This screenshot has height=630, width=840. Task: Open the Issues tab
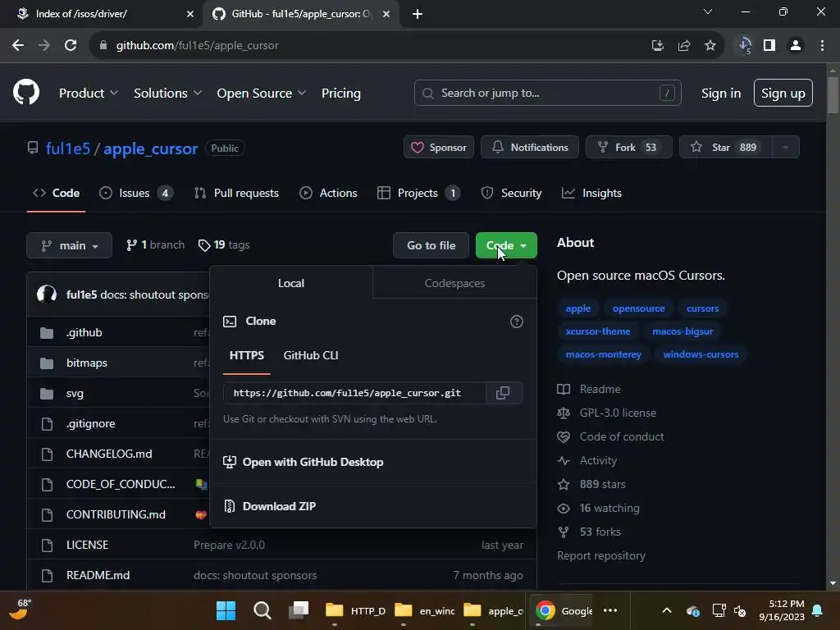pos(136,193)
